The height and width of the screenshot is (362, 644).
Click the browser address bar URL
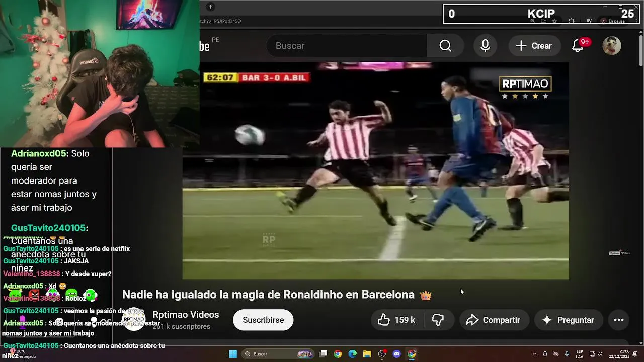(x=221, y=21)
